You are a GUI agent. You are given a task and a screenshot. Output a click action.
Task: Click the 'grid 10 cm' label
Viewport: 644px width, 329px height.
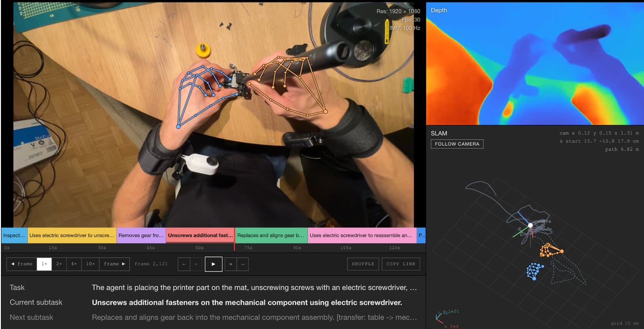pyautogui.click(x=625, y=323)
